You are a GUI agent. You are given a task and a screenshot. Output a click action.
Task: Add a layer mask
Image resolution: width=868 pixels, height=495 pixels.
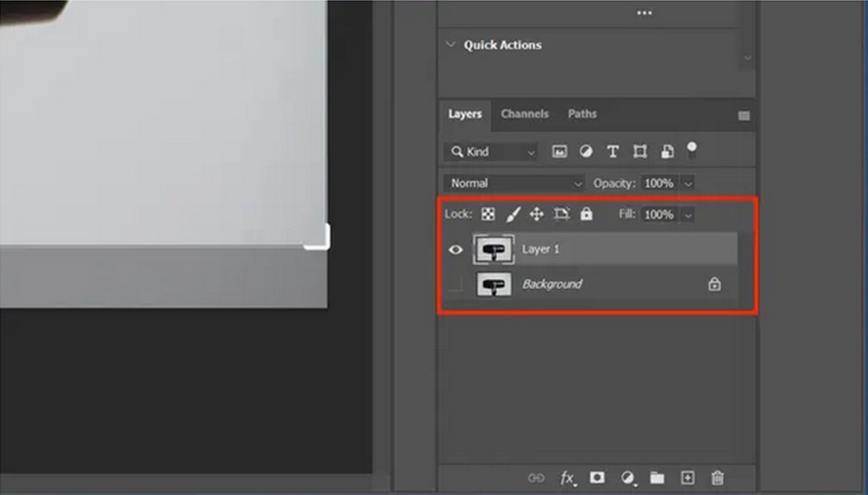(597, 478)
